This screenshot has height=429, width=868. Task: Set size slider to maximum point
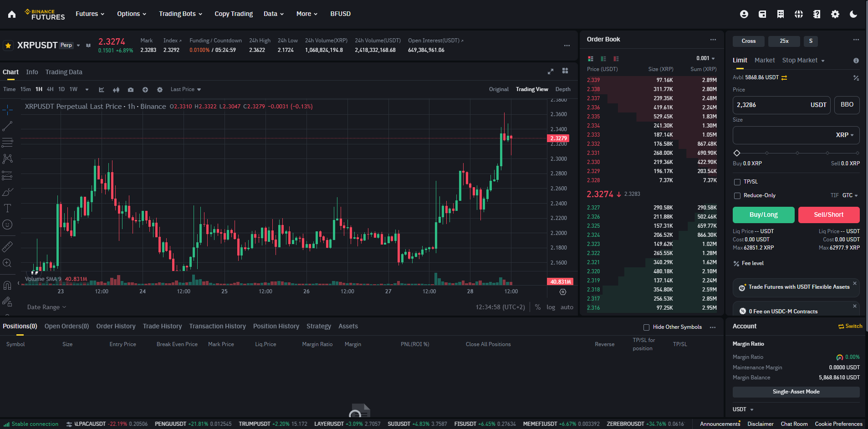pyautogui.click(x=857, y=153)
